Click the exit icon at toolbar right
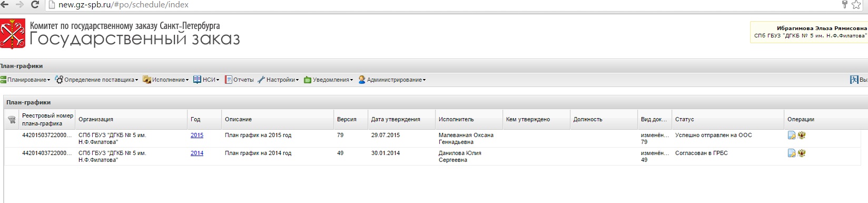 click(x=854, y=80)
